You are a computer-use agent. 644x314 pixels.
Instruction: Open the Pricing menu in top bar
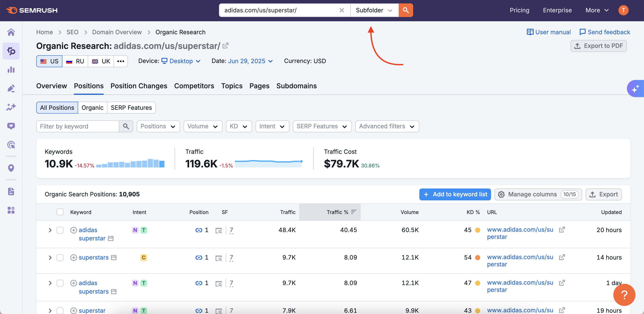(519, 10)
